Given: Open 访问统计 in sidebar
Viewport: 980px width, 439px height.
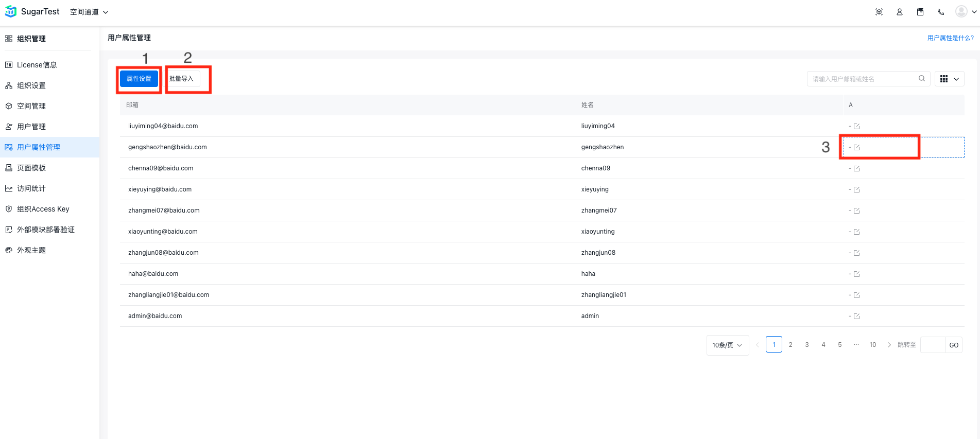Looking at the screenshot, I should (49, 188).
